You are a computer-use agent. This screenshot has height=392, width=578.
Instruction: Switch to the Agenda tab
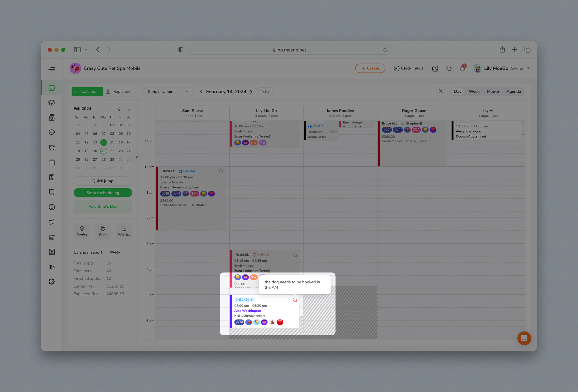click(513, 92)
